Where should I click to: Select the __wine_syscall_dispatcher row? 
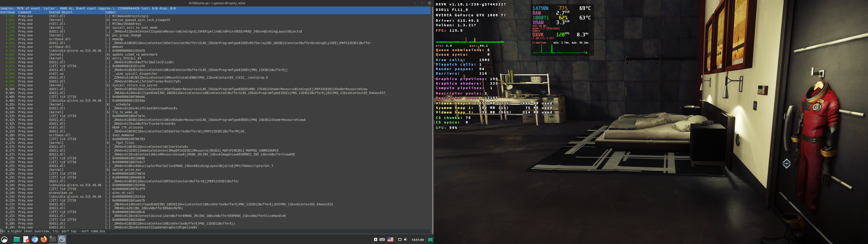216,74
